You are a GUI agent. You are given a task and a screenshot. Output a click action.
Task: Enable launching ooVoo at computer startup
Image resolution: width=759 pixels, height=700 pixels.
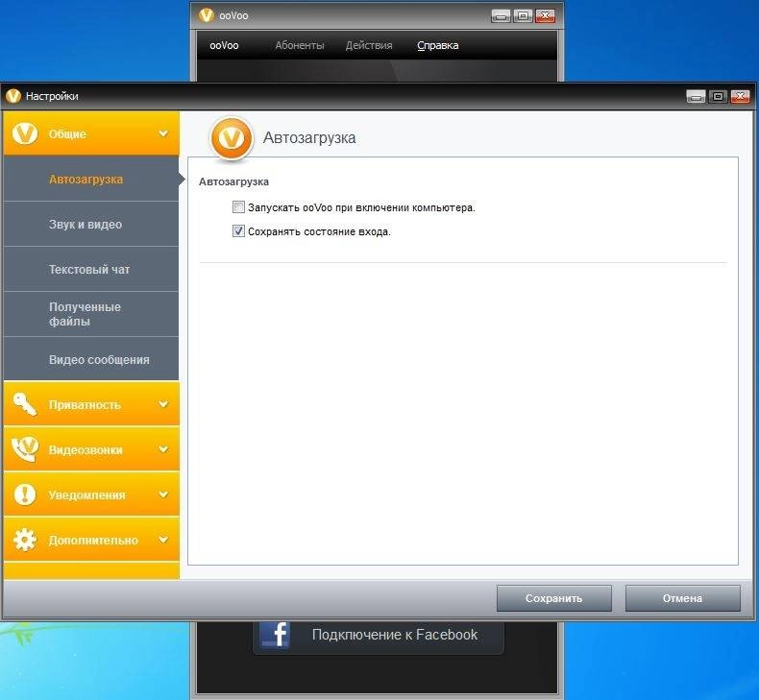click(x=238, y=207)
